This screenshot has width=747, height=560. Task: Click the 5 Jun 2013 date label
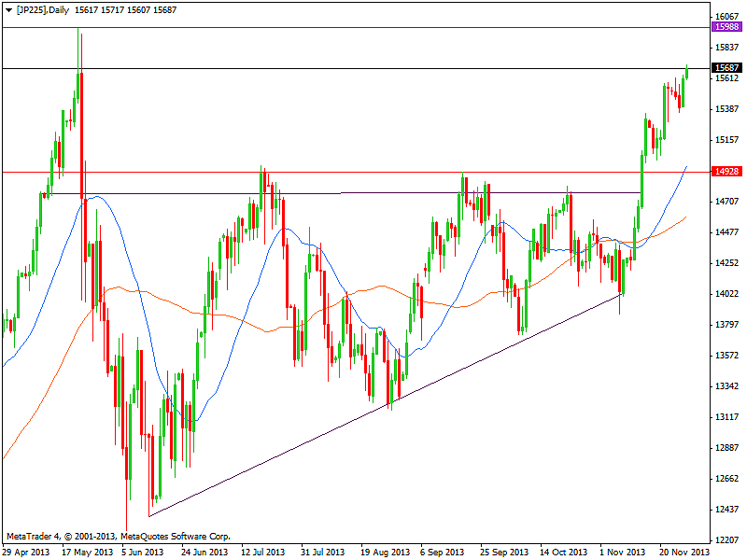117,551
